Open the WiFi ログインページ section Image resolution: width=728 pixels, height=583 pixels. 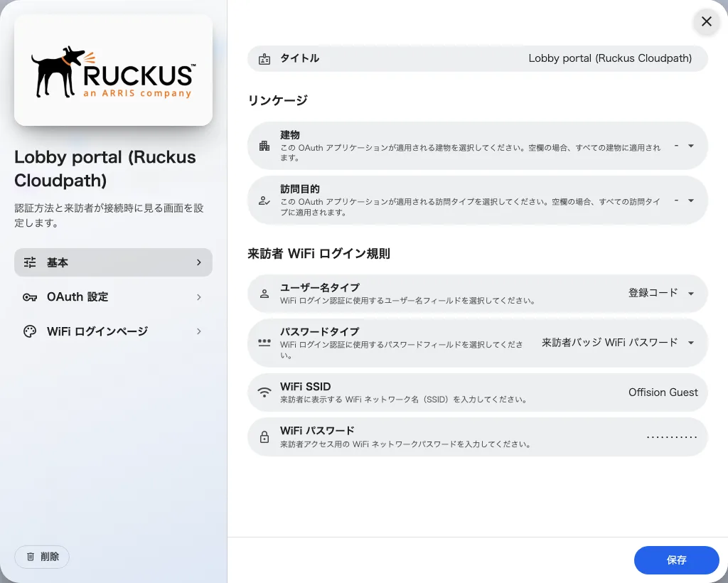pos(113,331)
